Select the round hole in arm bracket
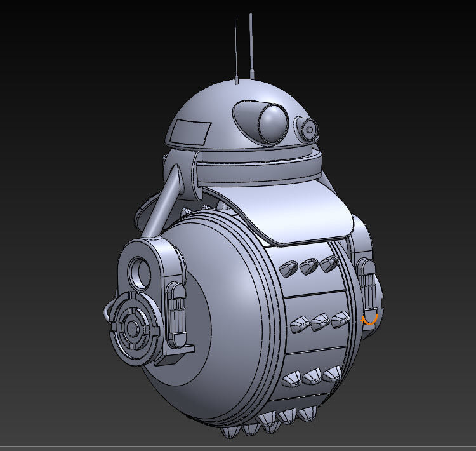The width and height of the screenshot is (476, 451). [x=140, y=273]
